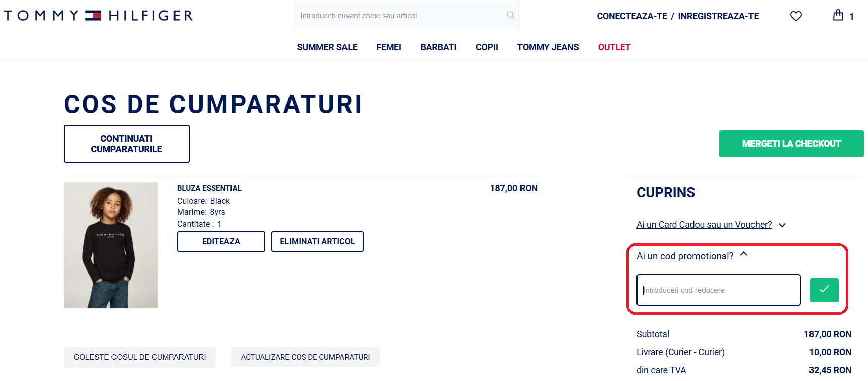Click the search magnifier icon
The width and height of the screenshot is (868, 381).
[510, 15]
